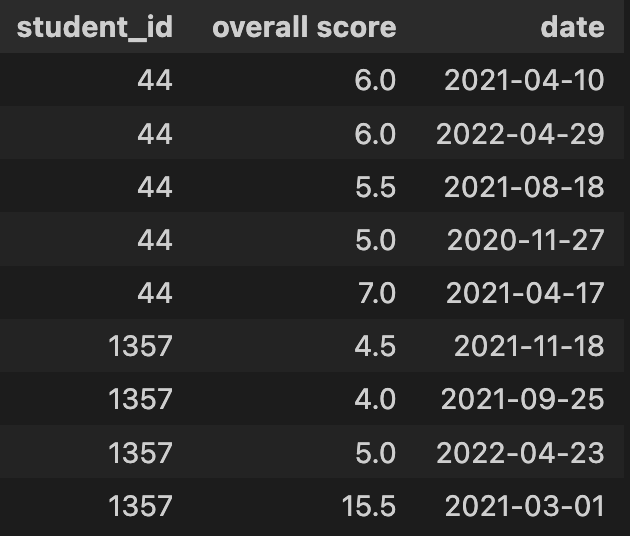Select the score 4.5 cell
This screenshot has width=630, height=536.
point(375,346)
